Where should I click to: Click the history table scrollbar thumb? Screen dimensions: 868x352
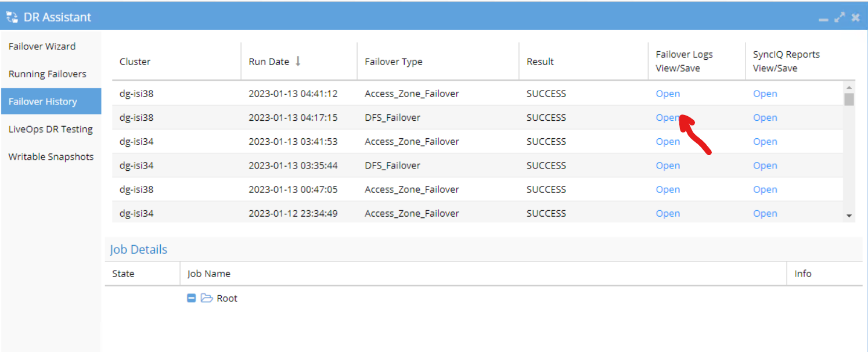coord(849,99)
